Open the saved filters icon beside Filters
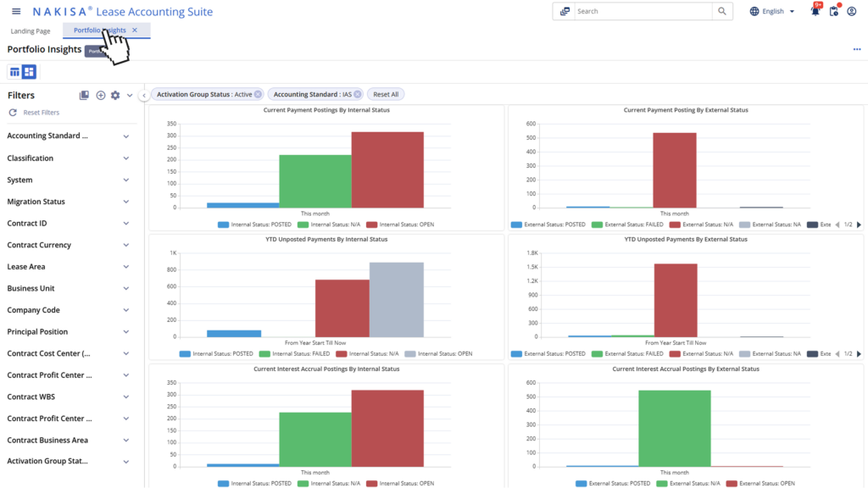This screenshot has height=488, width=868. [84, 95]
